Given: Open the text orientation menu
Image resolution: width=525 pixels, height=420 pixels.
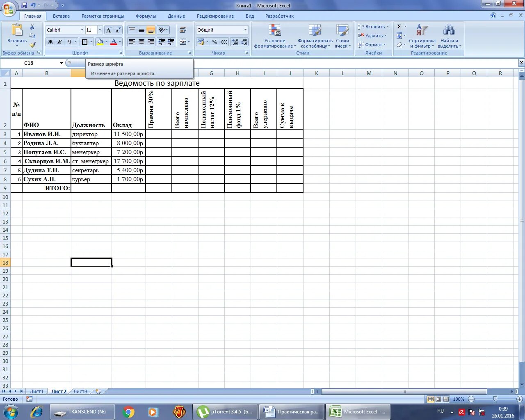Looking at the screenshot, I should [163, 30].
